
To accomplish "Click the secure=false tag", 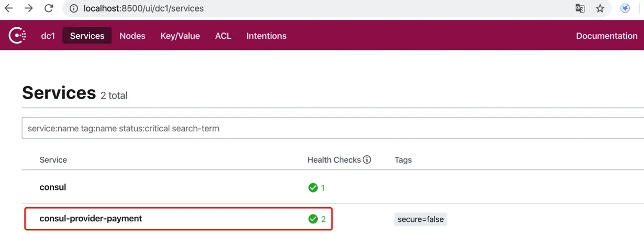I will (x=420, y=219).
